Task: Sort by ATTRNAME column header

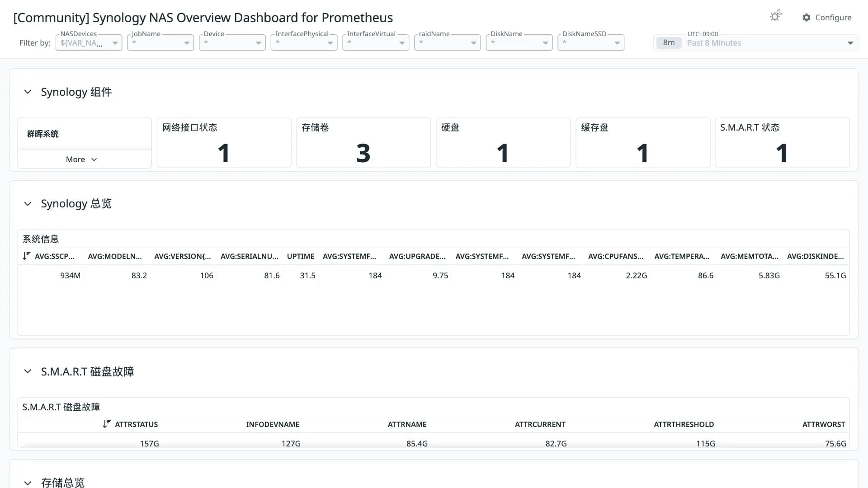Action: (407, 424)
